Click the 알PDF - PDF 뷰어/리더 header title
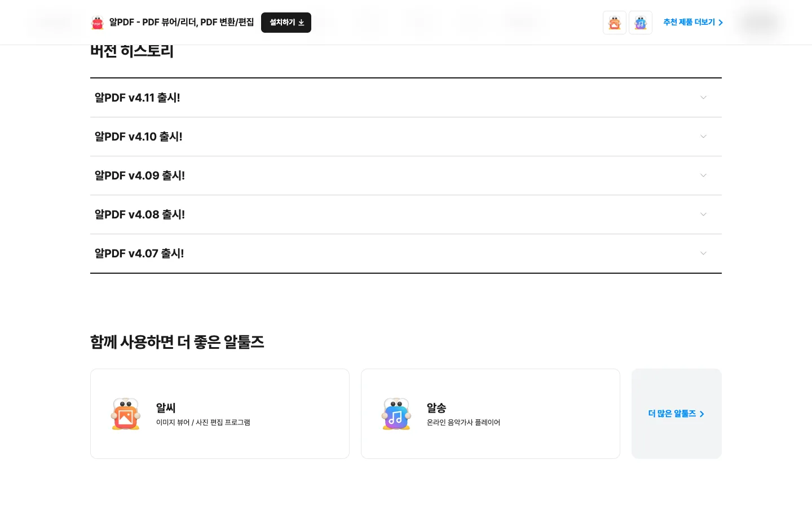812x508 pixels. 182,23
